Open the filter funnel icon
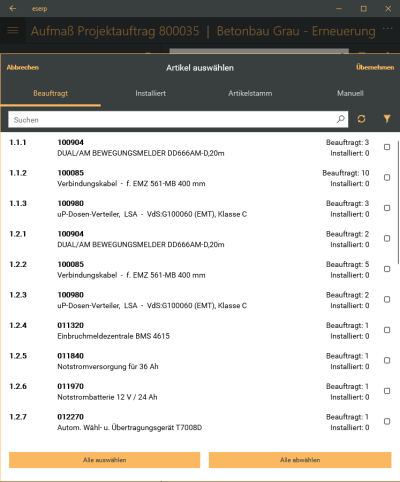Viewport: 400px width, 482px height. tap(387, 119)
